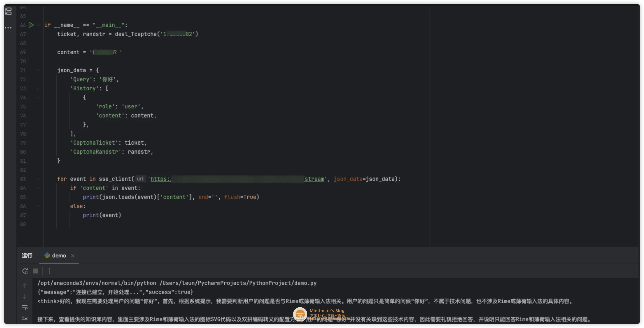Screen dimensions: 644x328
Task: Click the json.loads call on line 85
Action: [x=129, y=197]
